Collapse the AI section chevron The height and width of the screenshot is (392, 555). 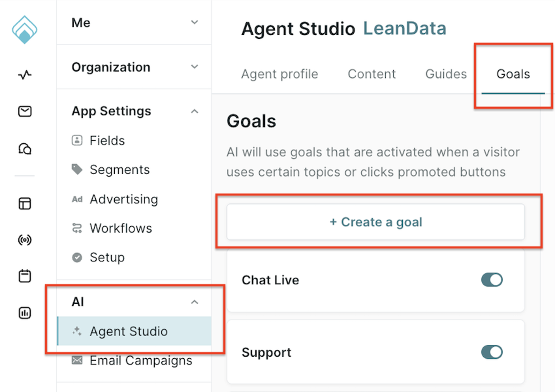(x=195, y=302)
